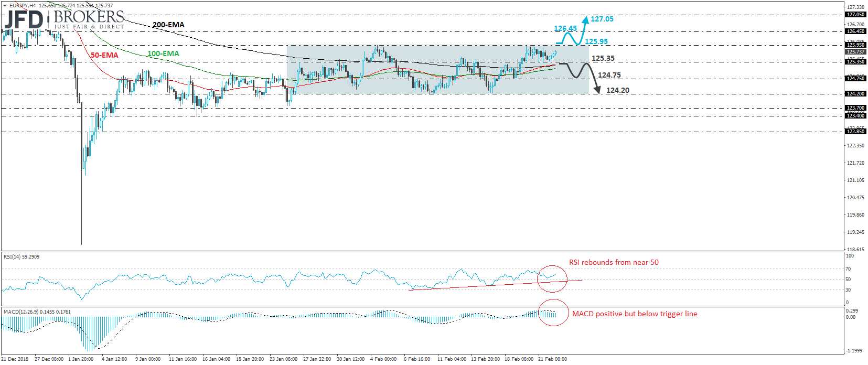Select the blue 126.45 target label
The height and width of the screenshot is (365, 868).
(x=565, y=28)
